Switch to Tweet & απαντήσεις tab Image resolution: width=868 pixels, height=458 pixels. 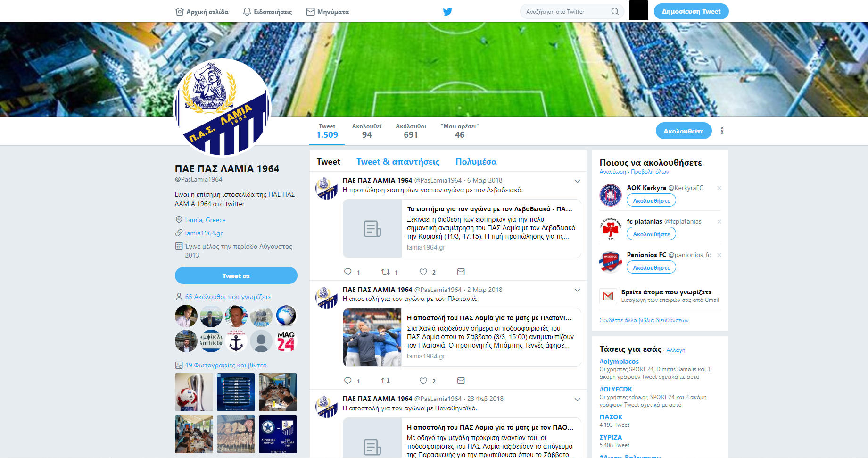tap(398, 162)
